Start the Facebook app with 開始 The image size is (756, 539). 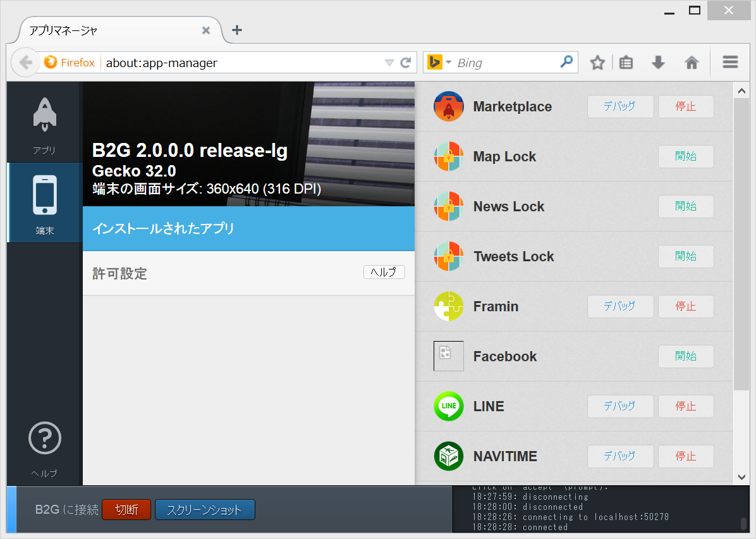pyautogui.click(x=686, y=356)
